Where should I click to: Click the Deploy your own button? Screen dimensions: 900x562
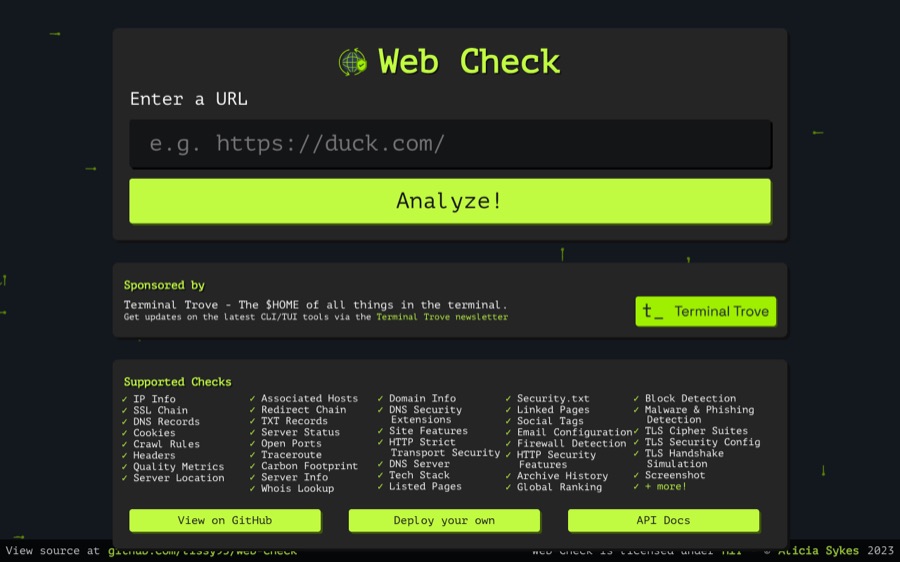tap(444, 520)
